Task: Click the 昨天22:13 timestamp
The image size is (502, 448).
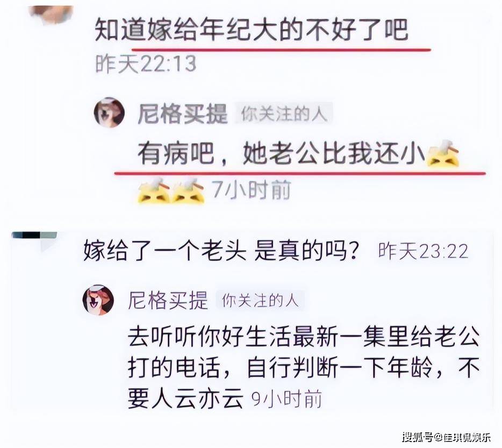Action: click(x=146, y=63)
